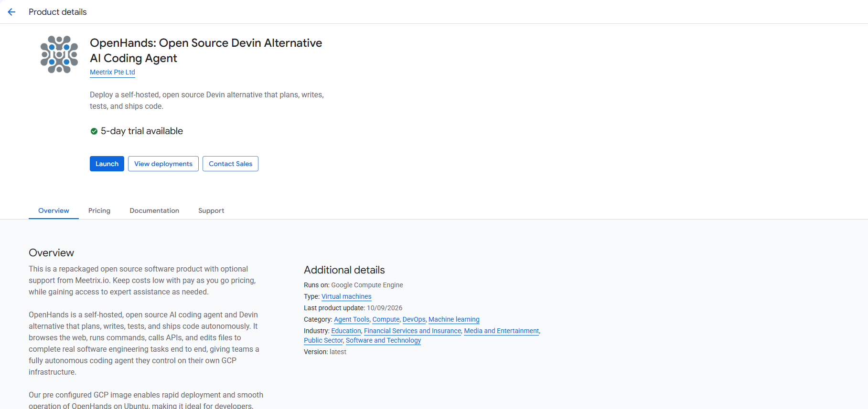868x409 pixels.
Task: Open Software and Technology industry link
Action: point(384,340)
